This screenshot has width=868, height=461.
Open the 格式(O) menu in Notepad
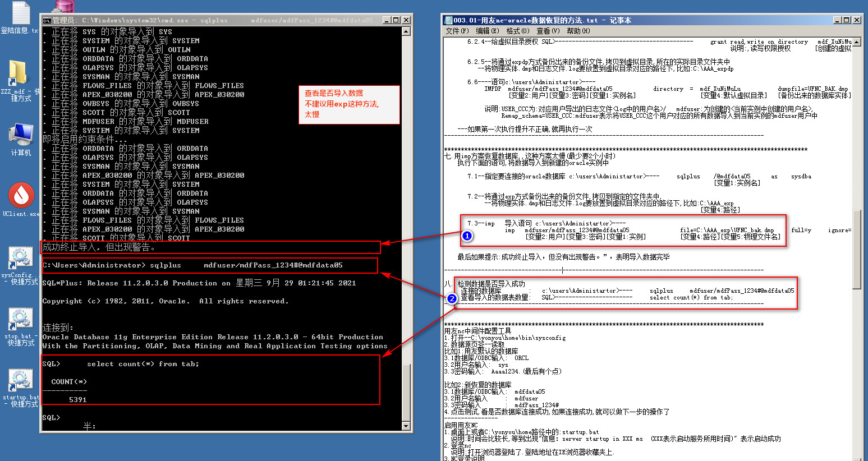click(x=517, y=31)
